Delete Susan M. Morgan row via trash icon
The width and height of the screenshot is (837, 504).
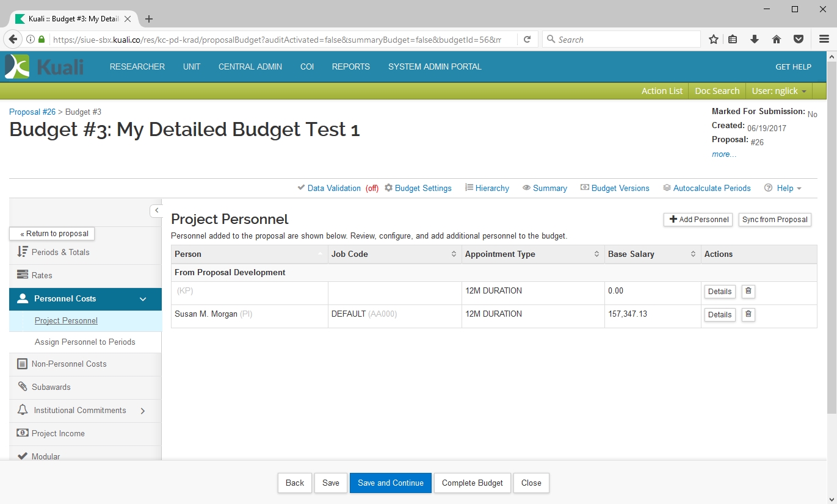(748, 314)
